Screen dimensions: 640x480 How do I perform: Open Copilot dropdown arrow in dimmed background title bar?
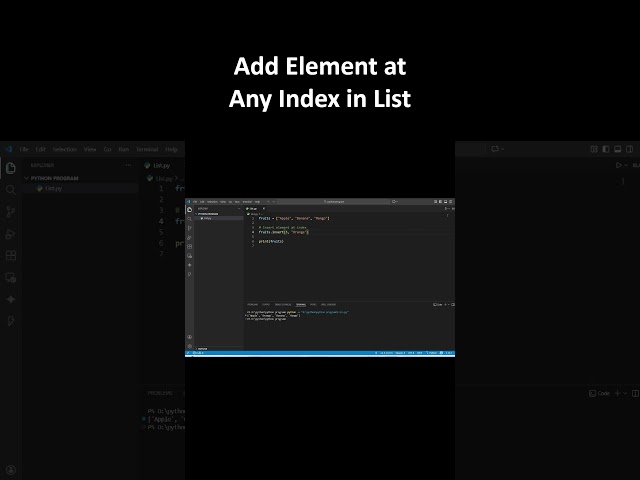point(502,149)
